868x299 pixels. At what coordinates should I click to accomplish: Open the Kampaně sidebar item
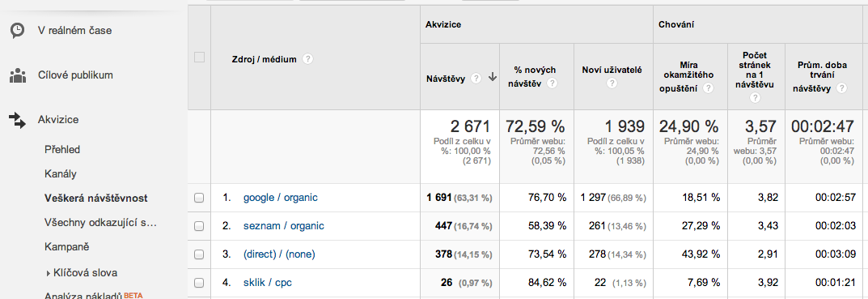click(x=66, y=247)
